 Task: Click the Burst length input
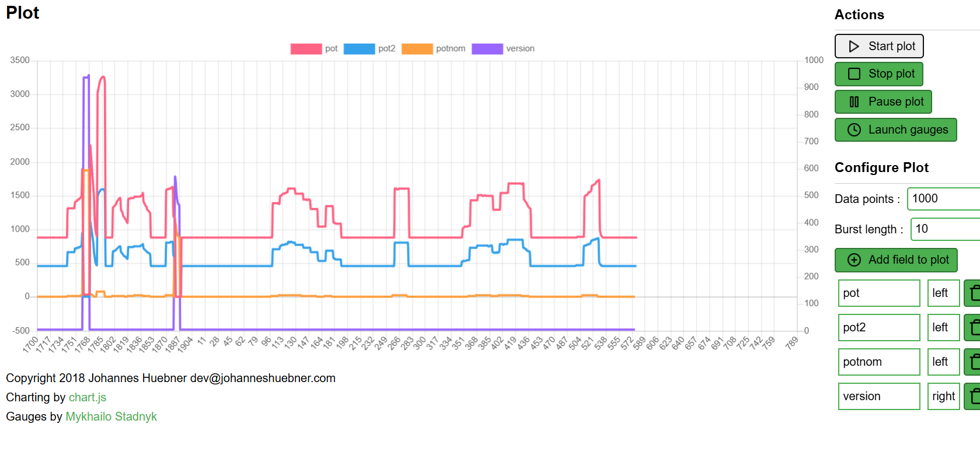click(946, 229)
